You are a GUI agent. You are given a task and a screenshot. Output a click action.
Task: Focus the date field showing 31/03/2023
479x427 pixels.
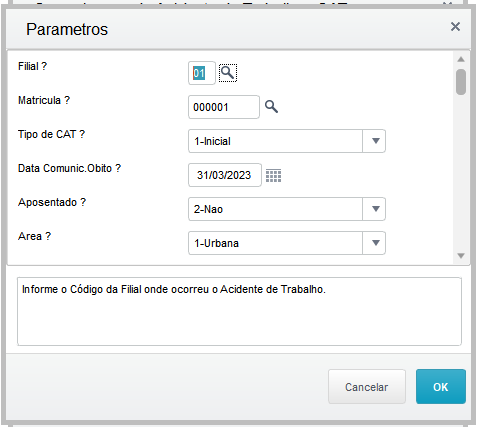tap(225, 175)
